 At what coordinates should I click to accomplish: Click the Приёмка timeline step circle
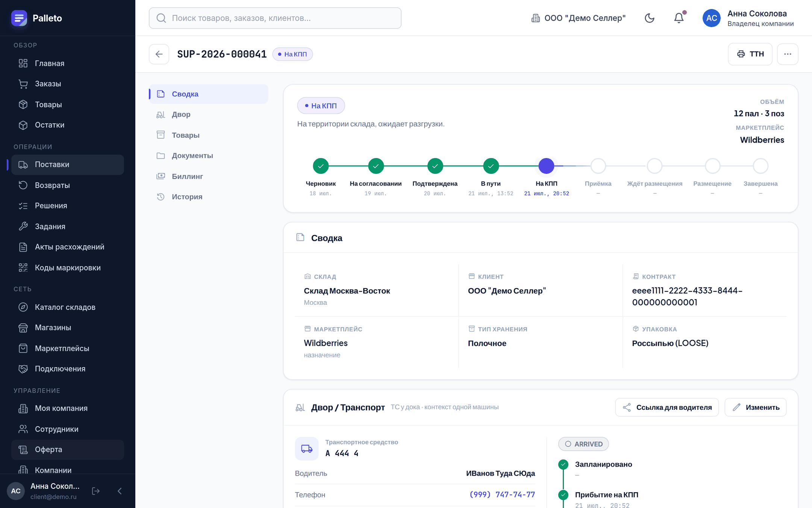click(598, 166)
